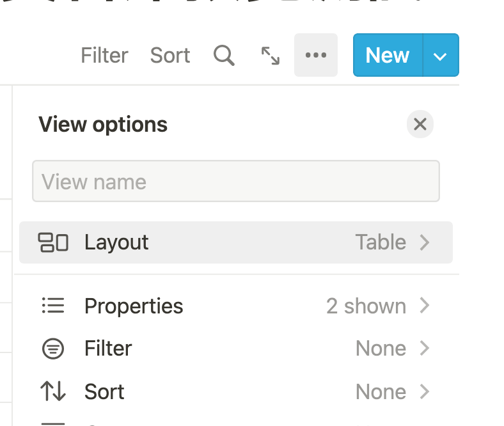504x426 pixels.
Task: Click the Sort up-down arrows icon
Action: click(53, 391)
